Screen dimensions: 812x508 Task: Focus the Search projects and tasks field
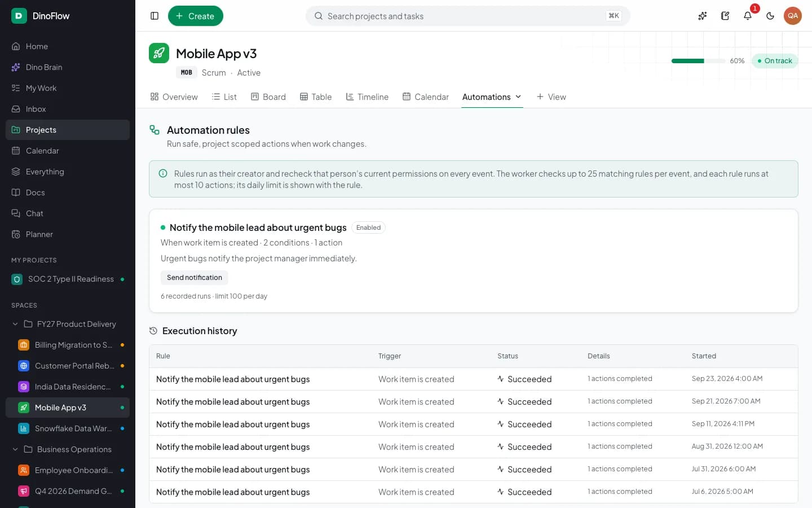tap(468, 16)
